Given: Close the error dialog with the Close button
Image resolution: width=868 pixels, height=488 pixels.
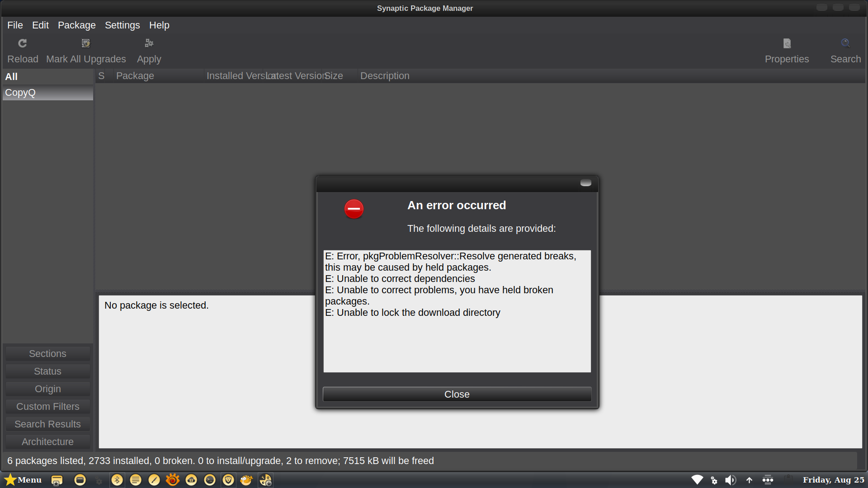Looking at the screenshot, I should tap(457, 394).
